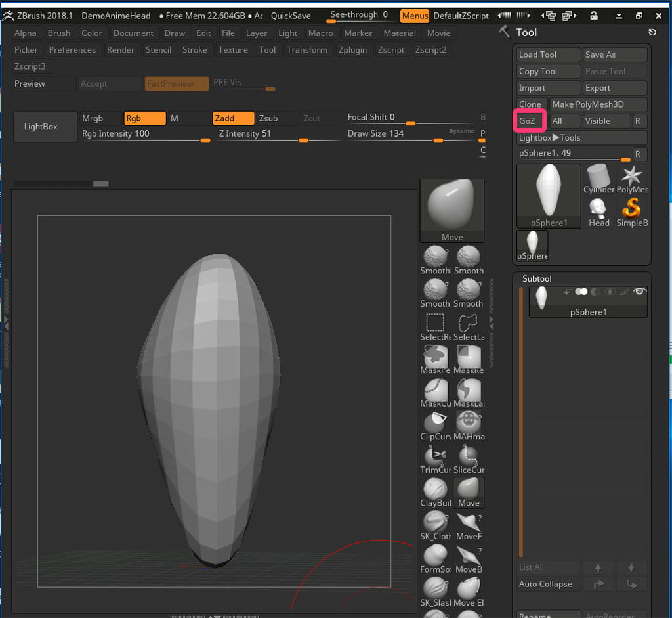
Task: Open the Transform menu
Action: click(306, 50)
